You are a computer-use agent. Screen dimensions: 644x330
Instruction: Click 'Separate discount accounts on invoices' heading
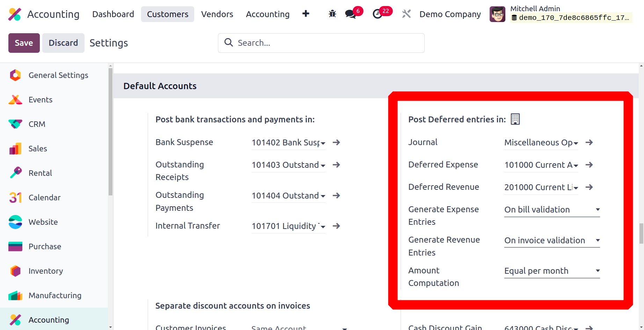coord(233,306)
